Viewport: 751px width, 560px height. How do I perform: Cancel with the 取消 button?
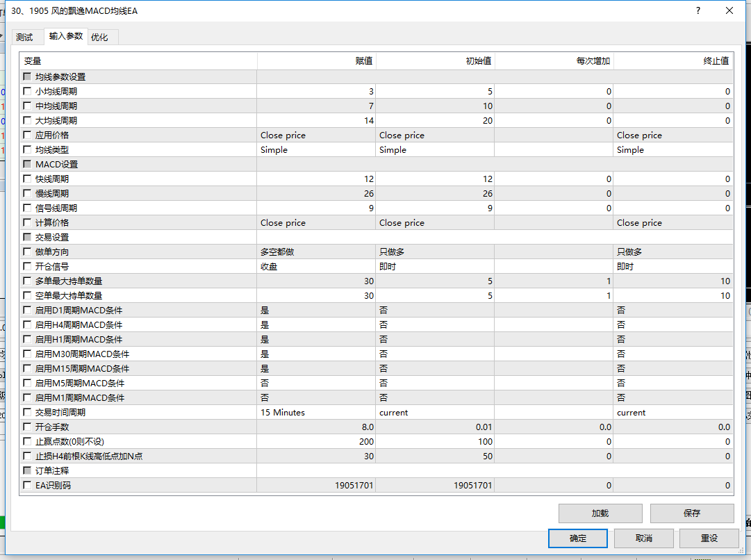click(644, 538)
